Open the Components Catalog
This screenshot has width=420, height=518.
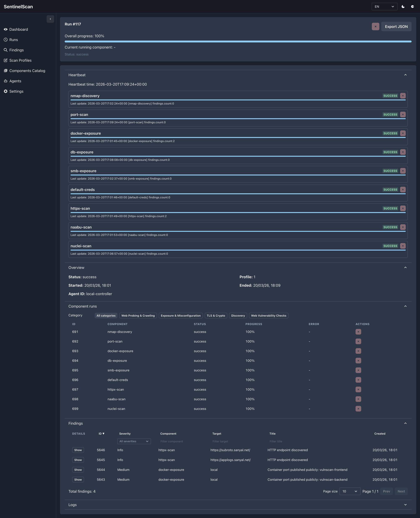27,70
